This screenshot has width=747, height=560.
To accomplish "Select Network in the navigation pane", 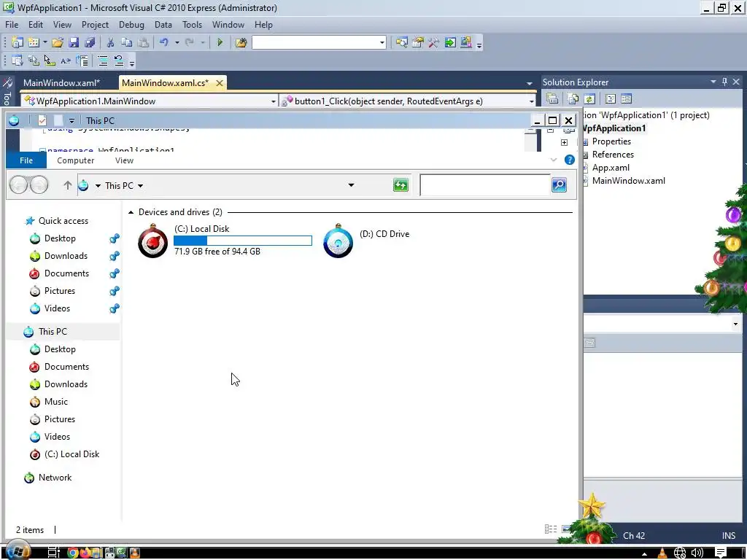I will (x=55, y=477).
